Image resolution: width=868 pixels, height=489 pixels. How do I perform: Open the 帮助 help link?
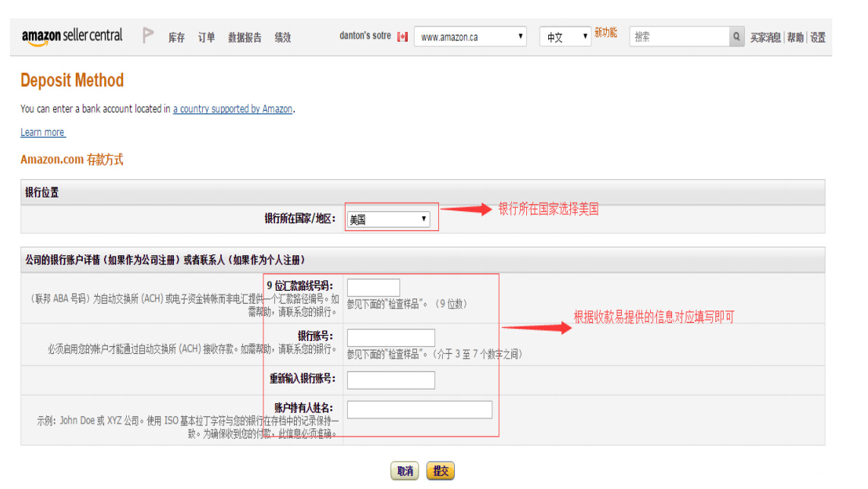pyautogui.click(x=795, y=36)
